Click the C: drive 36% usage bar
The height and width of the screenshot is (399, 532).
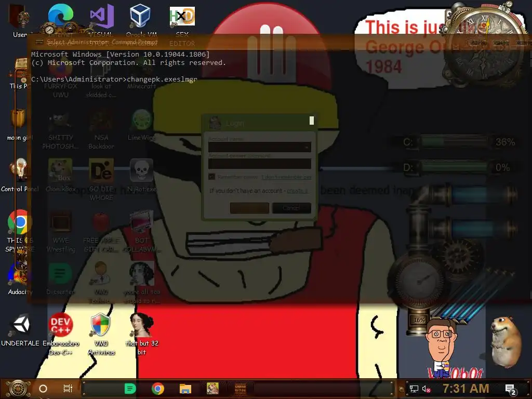(x=454, y=142)
